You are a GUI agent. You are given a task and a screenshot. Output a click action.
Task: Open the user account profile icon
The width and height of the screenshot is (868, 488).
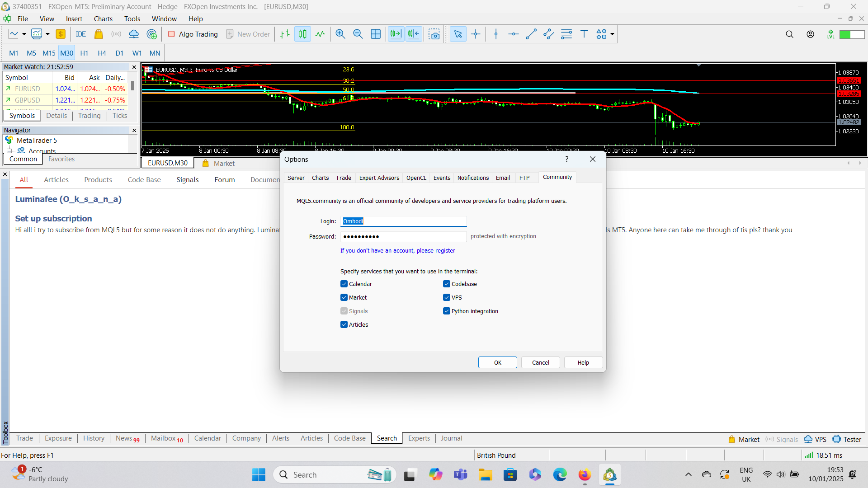coord(811,34)
